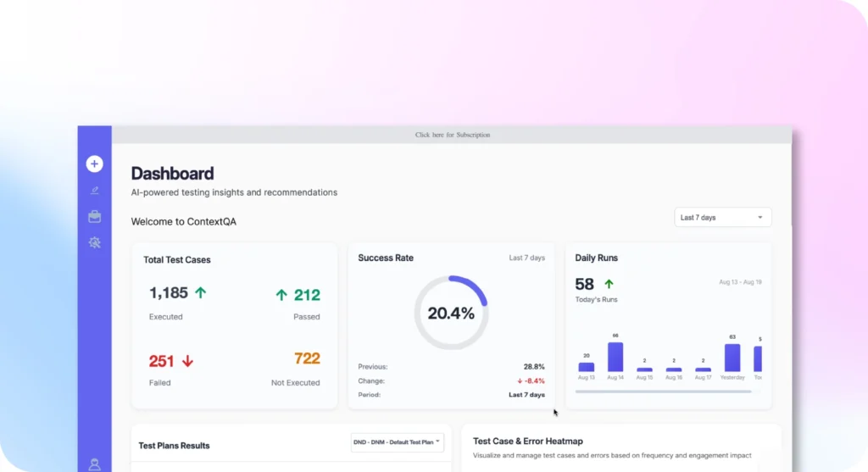The height and width of the screenshot is (472, 868).
Task: Click the Test Case & Error Heatmap heading
Action: point(527,441)
